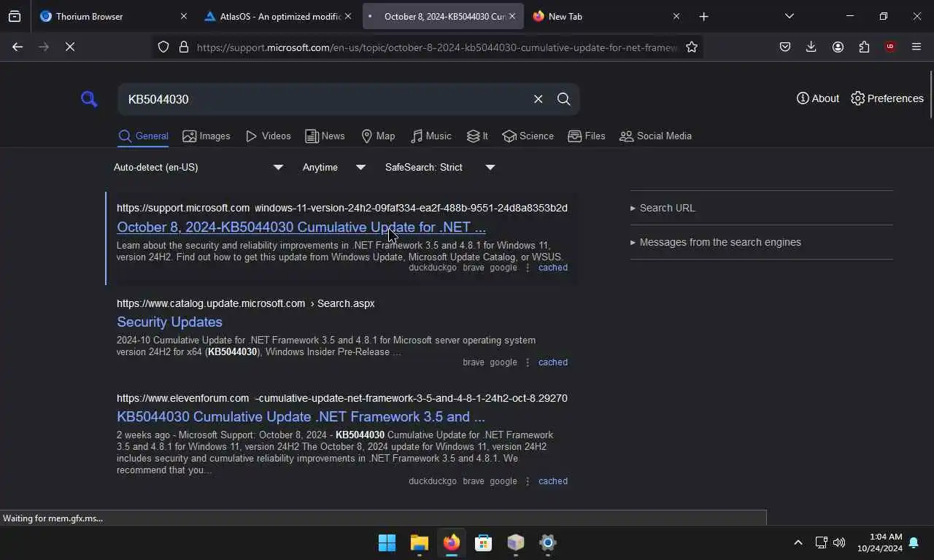Open the notifications bell icon
This screenshot has width=934, height=560.
914,542
